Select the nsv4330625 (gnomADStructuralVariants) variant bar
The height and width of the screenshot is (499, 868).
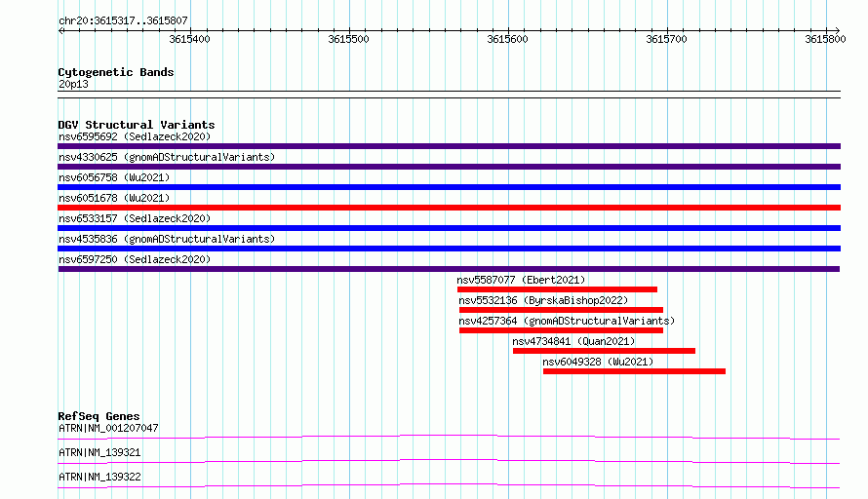(449, 167)
